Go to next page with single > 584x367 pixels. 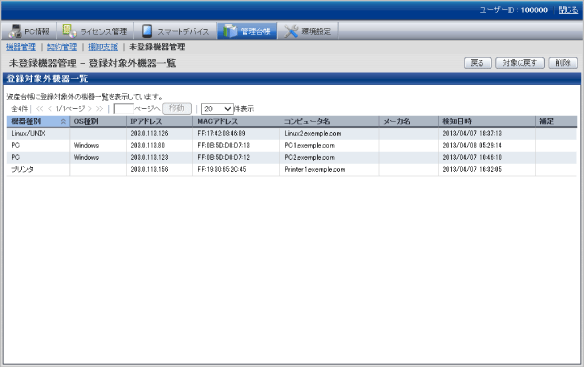89,109
